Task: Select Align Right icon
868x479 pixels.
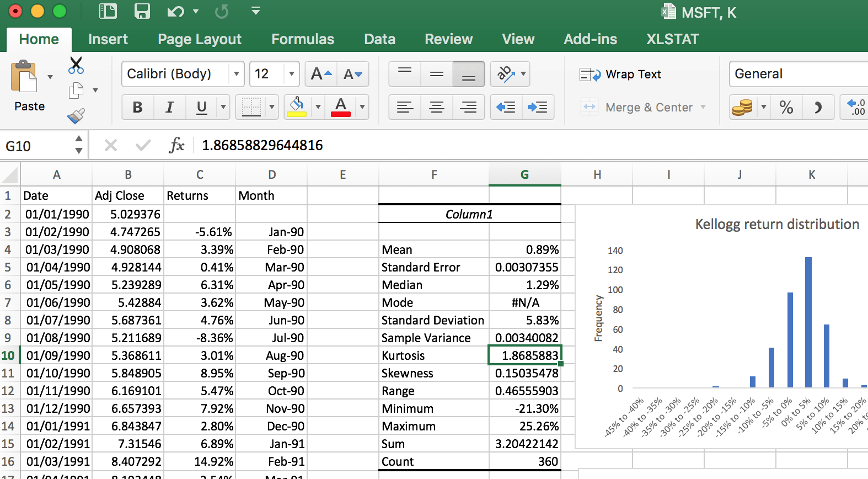Action: pos(469,107)
